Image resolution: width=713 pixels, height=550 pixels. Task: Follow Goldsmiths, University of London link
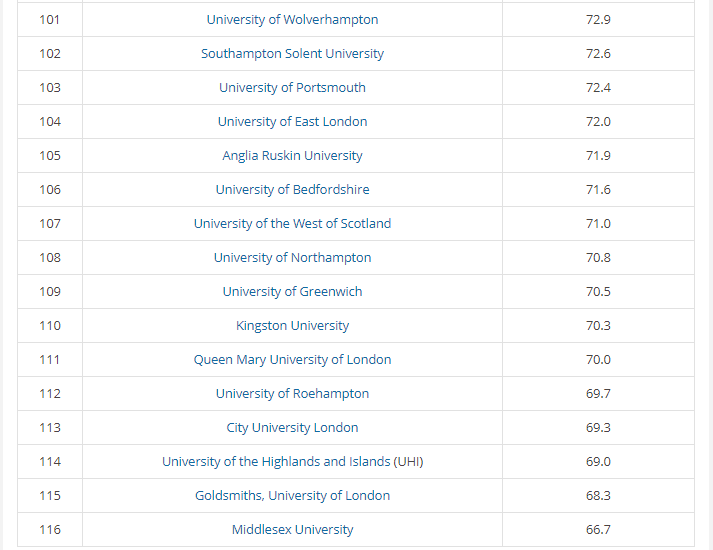[x=292, y=495]
